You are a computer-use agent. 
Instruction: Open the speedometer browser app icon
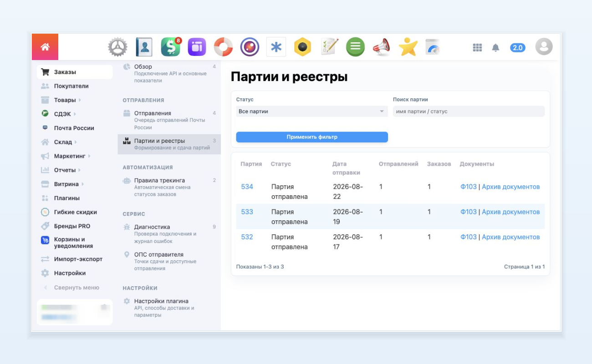pyautogui.click(x=433, y=47)
